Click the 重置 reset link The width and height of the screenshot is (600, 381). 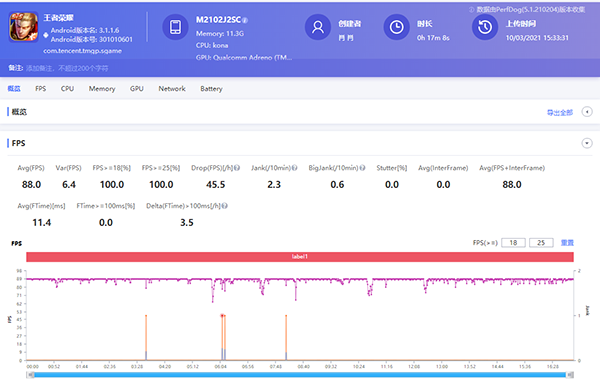pyautogui.click(x=567, y=243)
